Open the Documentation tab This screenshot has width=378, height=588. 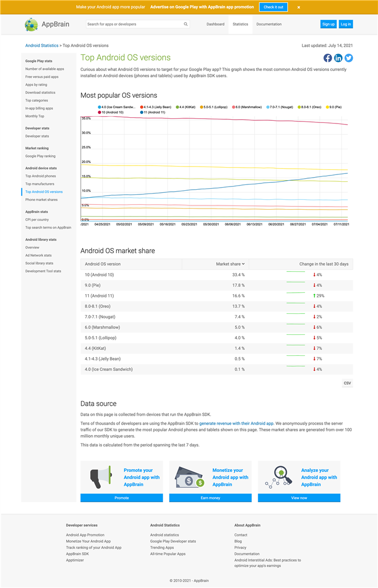pyautogui.click(x=269, y=24)
